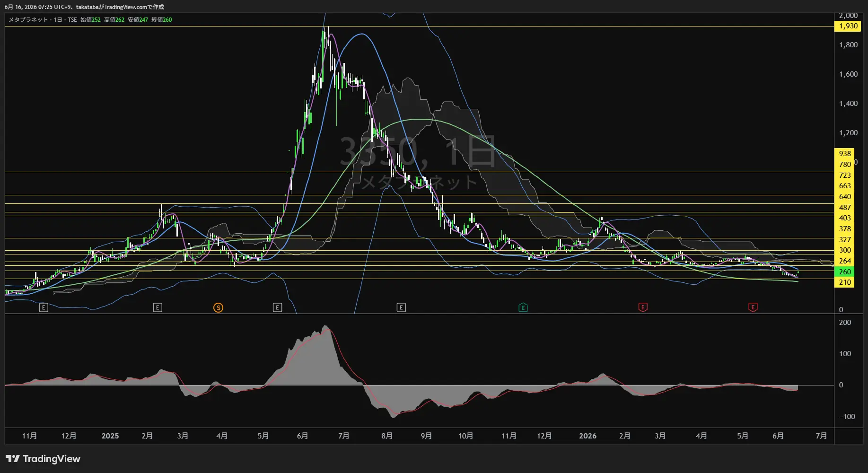The width and height of the screenshot is (868, 473).
Task: Click the 安値247 low value
Action: click(x=138, y=20)
